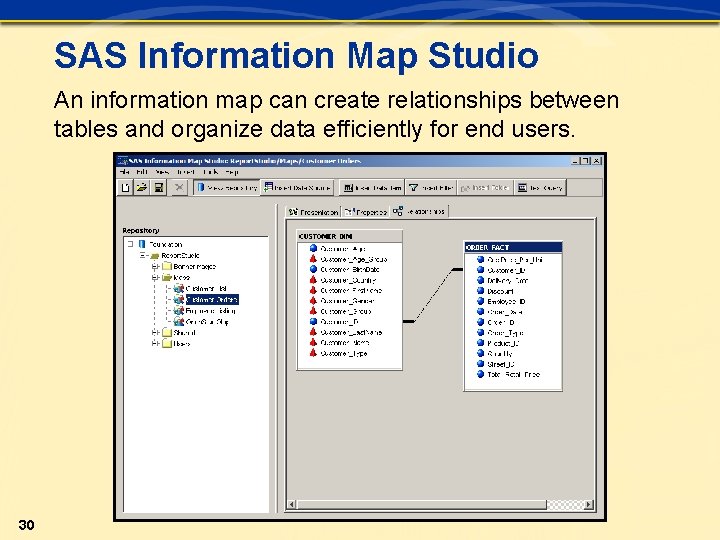Select Street_ID column in ORDER_FACT
The width and height of the screenshot is (720, 540).
click(x=496, y=364)
